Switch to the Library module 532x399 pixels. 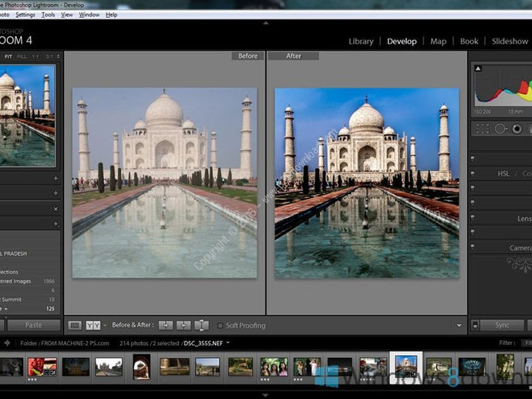361,42
